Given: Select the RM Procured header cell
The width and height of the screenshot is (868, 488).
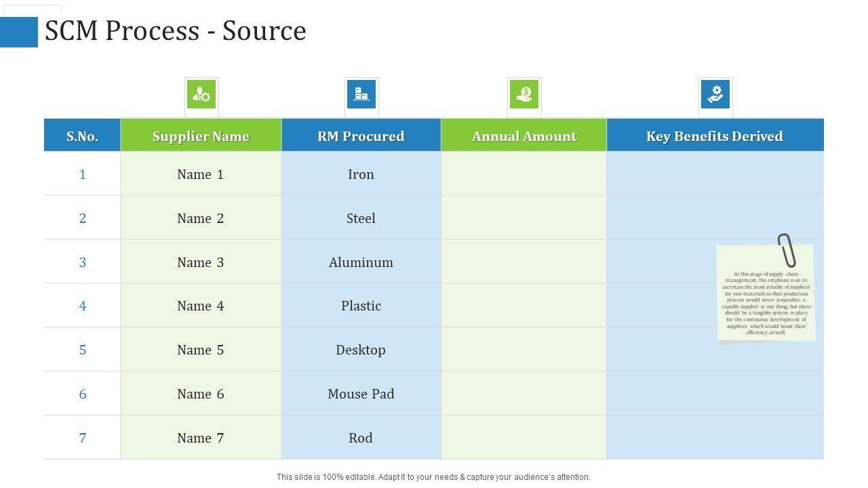Looking at the screenshot, I should [x=361, y=136].
